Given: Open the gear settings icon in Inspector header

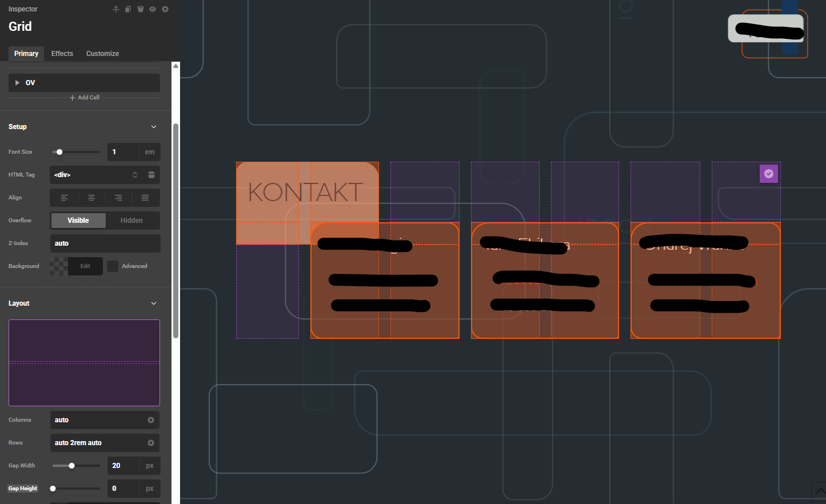Looking at the screenshot, I should (165, 9).
